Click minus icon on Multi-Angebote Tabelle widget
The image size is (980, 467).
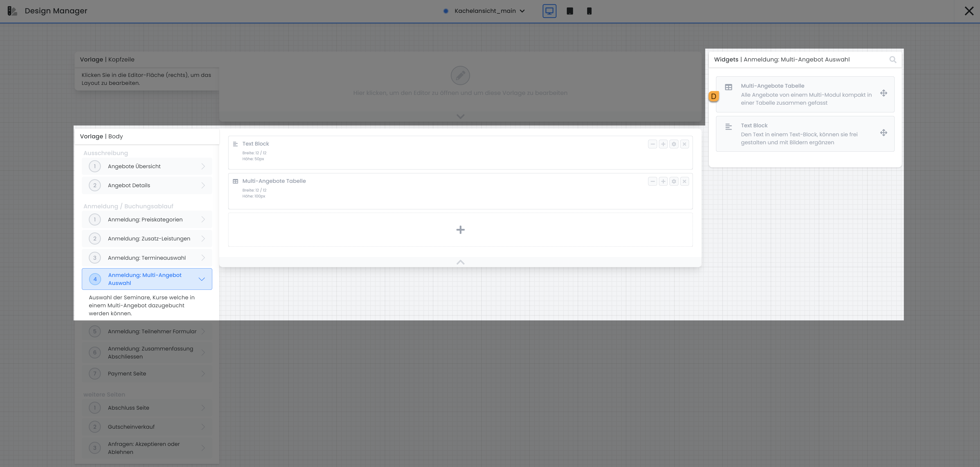pos(652,181)
